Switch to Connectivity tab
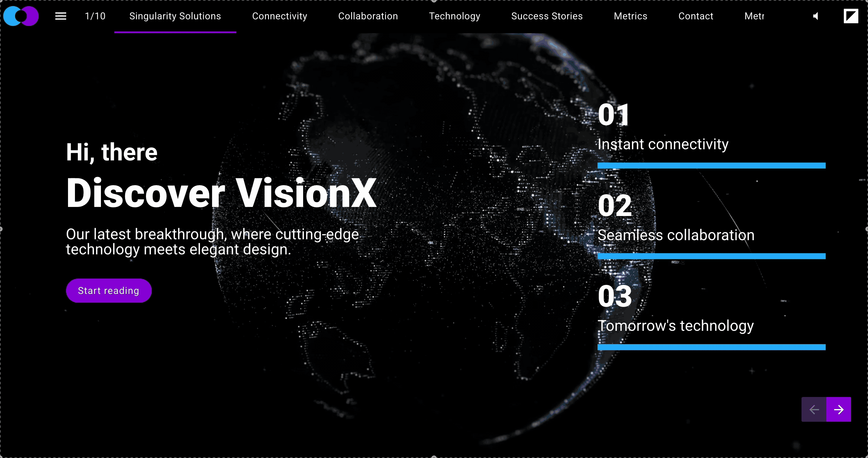This screenshot has height=458, width=868. point(279,16)
